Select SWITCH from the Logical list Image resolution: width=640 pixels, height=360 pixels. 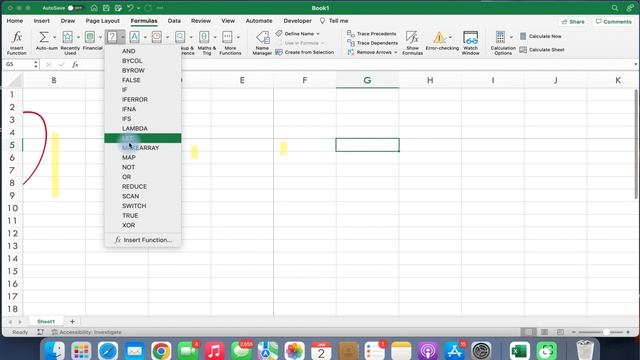pyautogui.click(x=142, y=206)
